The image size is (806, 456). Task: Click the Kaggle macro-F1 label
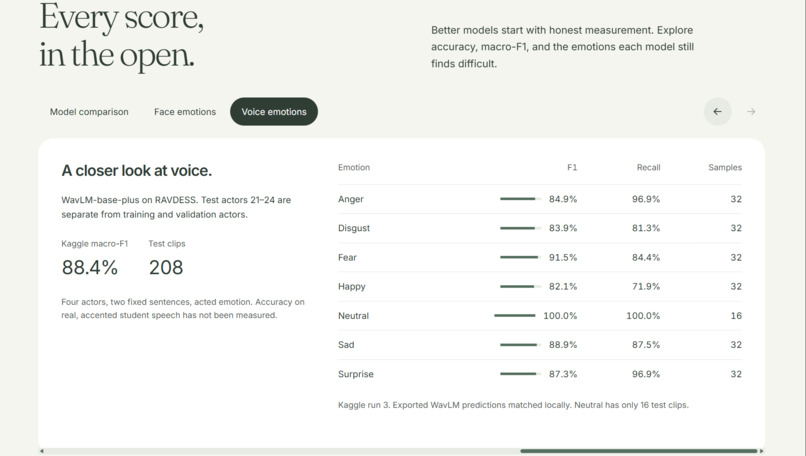point(95,244)
